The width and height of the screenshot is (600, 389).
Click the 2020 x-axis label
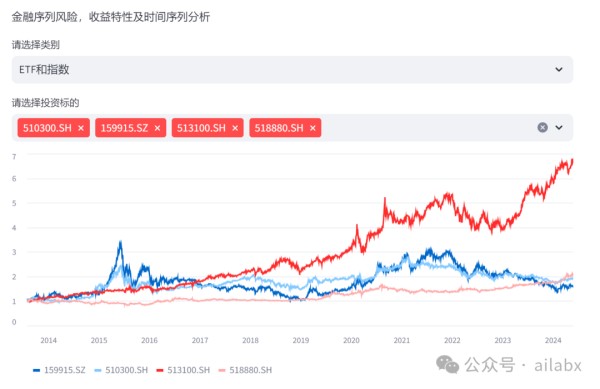tap(351, 340)
